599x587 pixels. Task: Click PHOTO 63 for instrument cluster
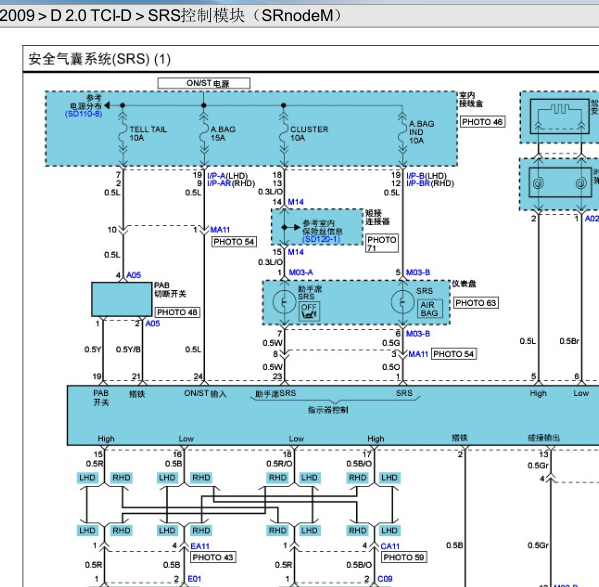476,303
